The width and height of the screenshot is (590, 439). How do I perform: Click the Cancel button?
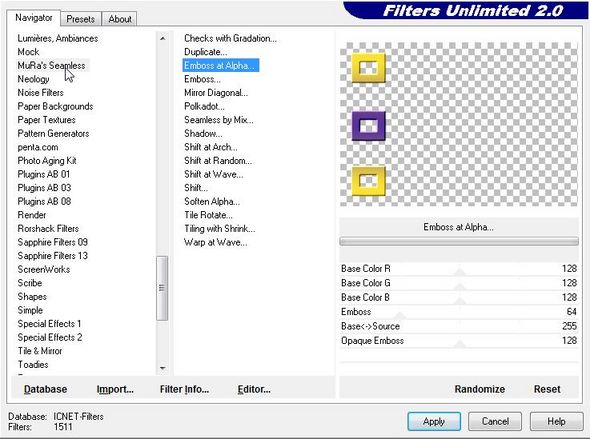click(495, 421)
